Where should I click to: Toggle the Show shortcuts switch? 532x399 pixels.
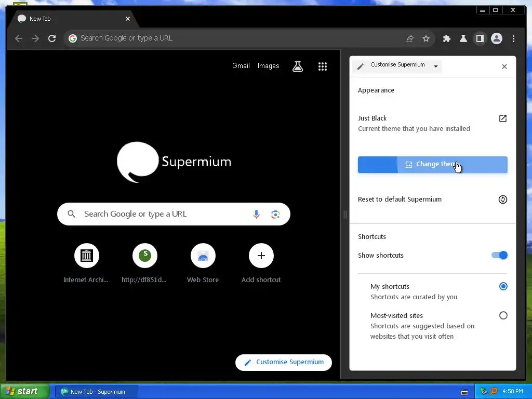[x=500, y=255]
